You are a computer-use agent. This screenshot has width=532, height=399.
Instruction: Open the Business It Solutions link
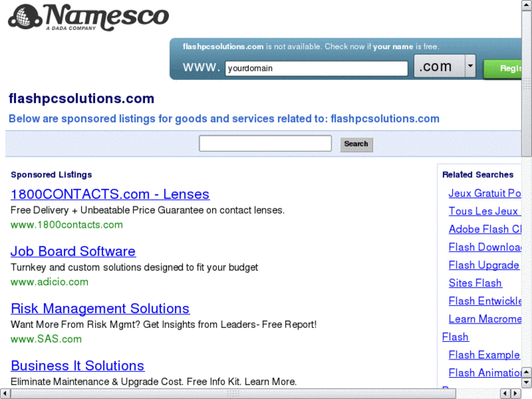[78, 365]
